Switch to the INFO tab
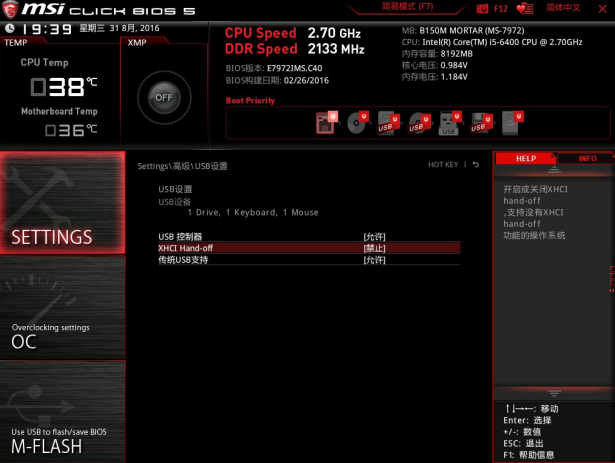This screenshot has height=463, width=615. click(587, 159)
